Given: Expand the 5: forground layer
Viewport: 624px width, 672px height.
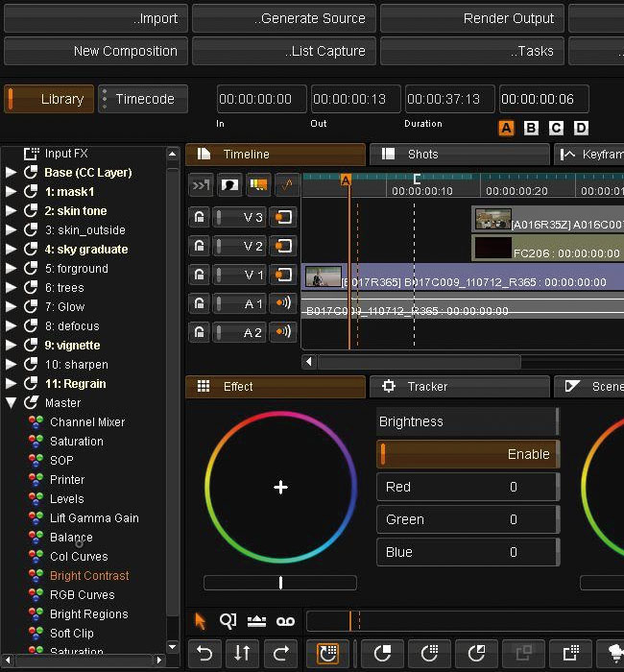Looking at the screenshot, I should pyautogui.click(x=11, y=268).
